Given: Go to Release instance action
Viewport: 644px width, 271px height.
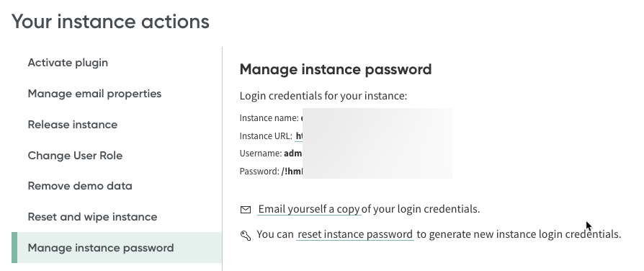Looking at the screenshot, I should tap(73, 125).
